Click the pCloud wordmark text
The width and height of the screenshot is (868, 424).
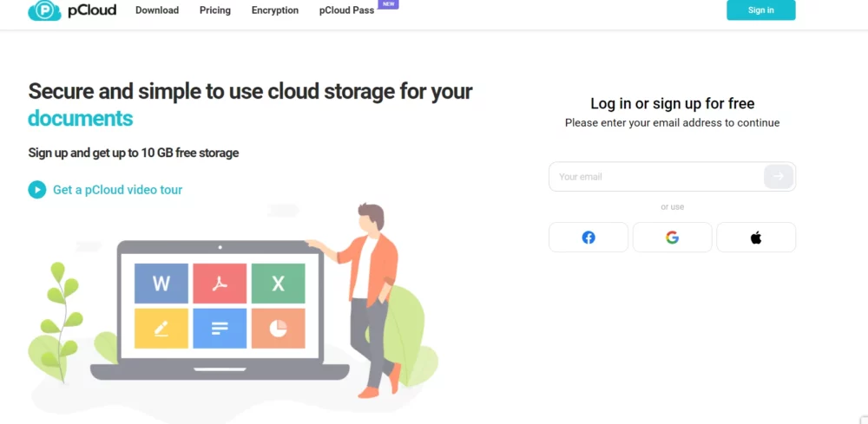pyautogui.click(x=91, y=10)
